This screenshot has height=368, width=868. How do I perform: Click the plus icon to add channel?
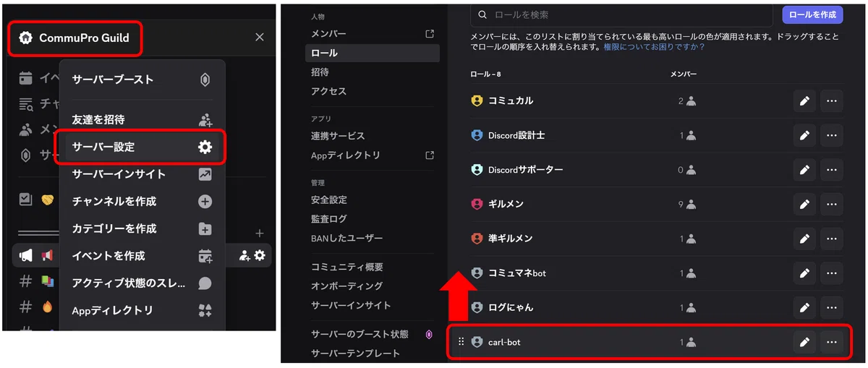[x=260, y=233]
